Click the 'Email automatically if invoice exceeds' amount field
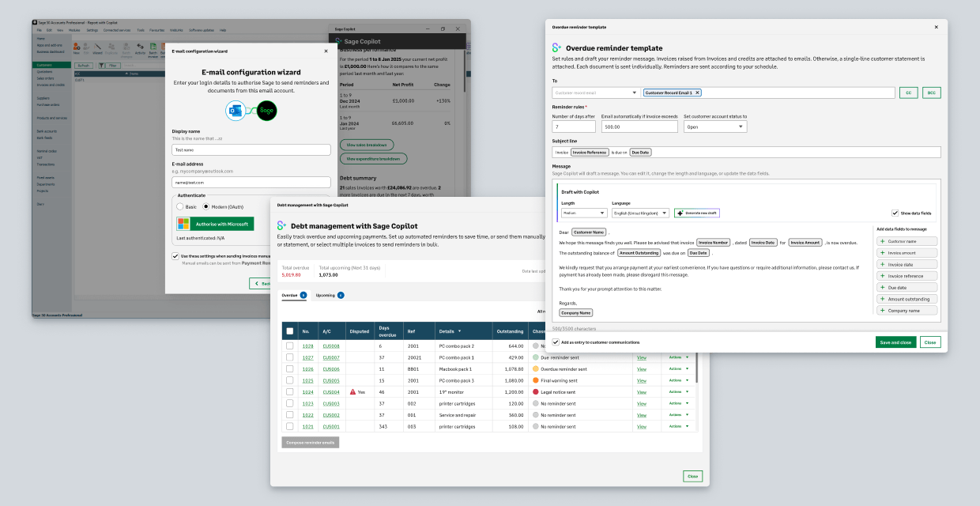The width and height of the screenshot is (980, 506). pyautogui.click(x=639, y=126)
